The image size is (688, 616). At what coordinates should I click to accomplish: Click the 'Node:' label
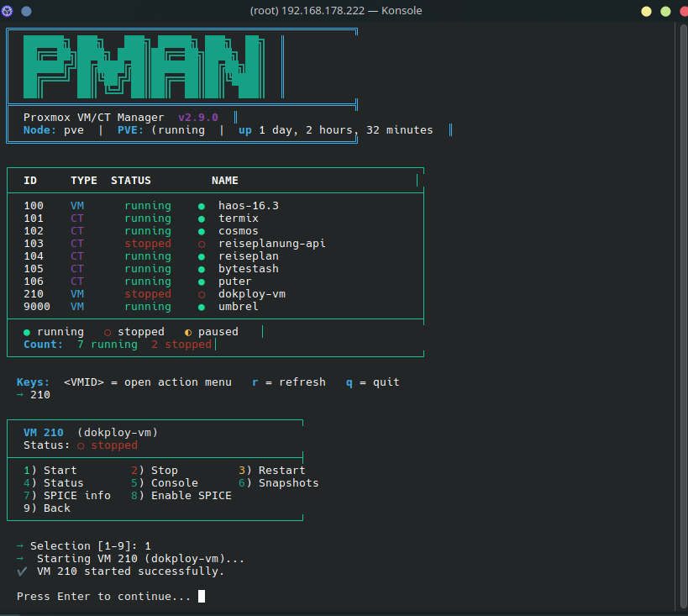click(40, 130)
